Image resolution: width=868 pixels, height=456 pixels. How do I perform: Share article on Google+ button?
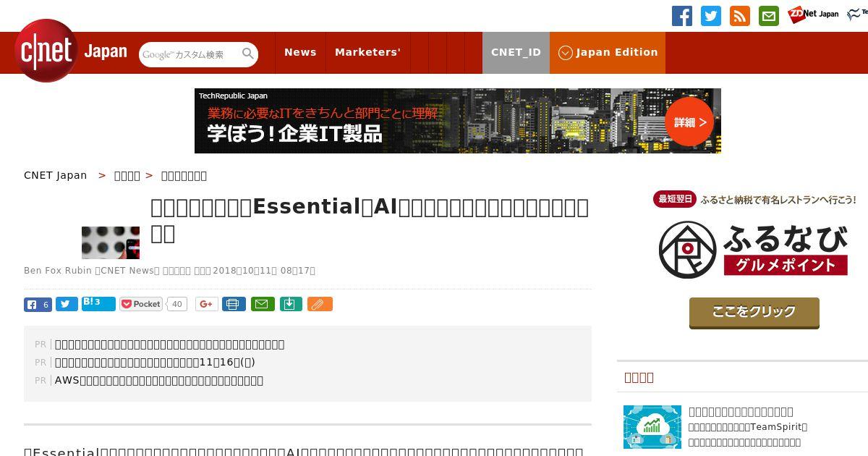(206, 304)
